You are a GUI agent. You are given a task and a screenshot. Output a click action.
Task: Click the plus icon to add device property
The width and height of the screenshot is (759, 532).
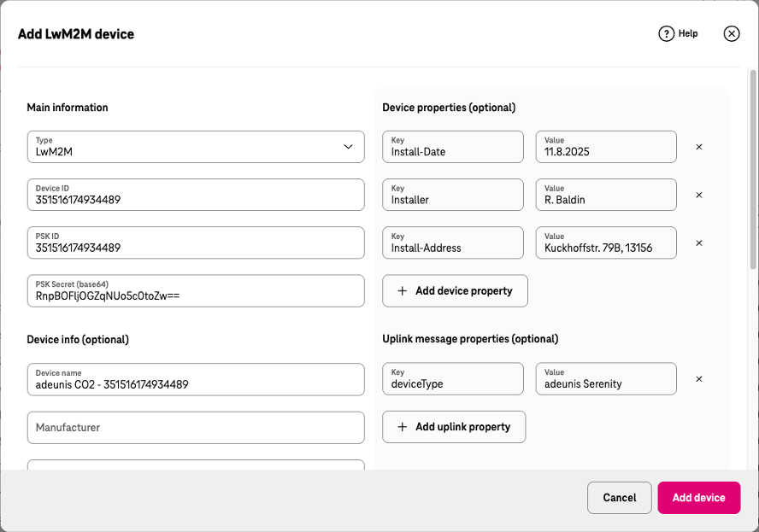(x=402, y=290)
